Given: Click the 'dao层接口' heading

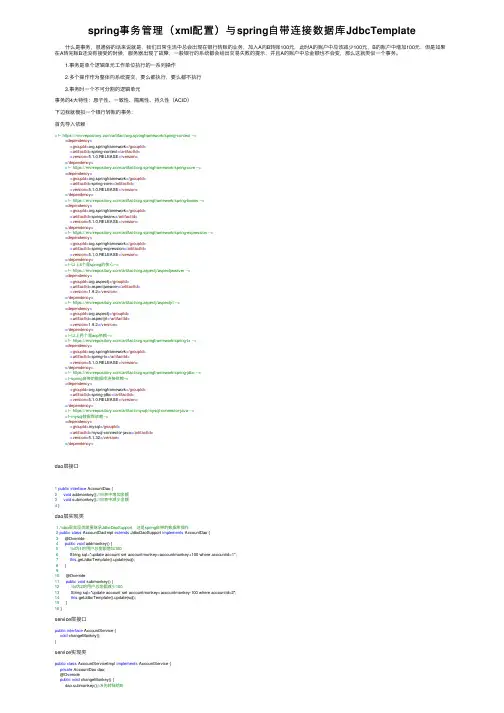Looking at the screenshot, I should coord(66,467).
